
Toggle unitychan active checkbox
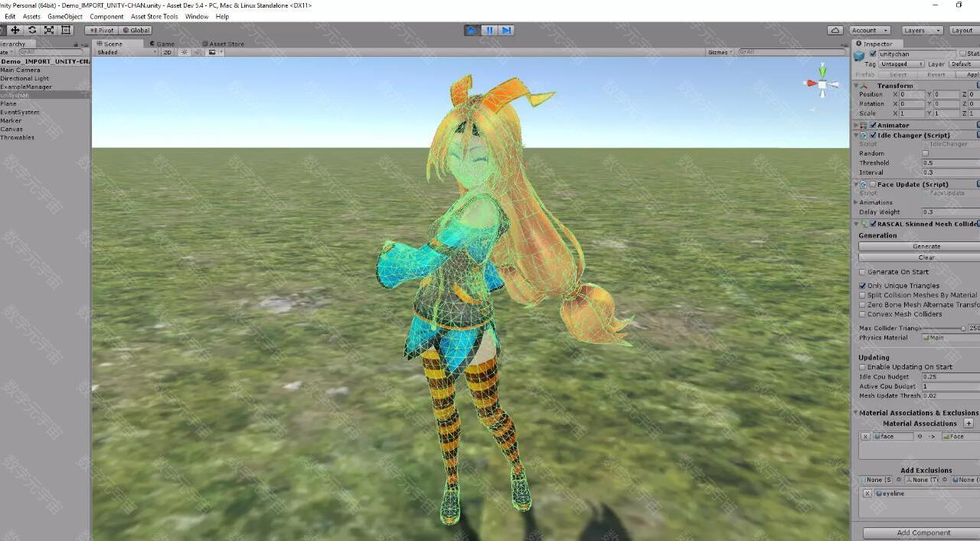[873, 54]
